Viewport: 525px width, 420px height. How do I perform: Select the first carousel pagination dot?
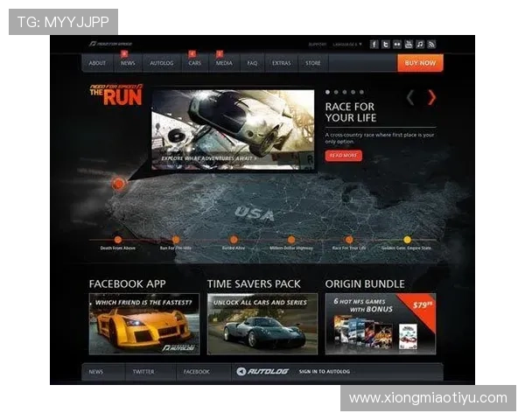pyautogui.click(x=328, y=92)
